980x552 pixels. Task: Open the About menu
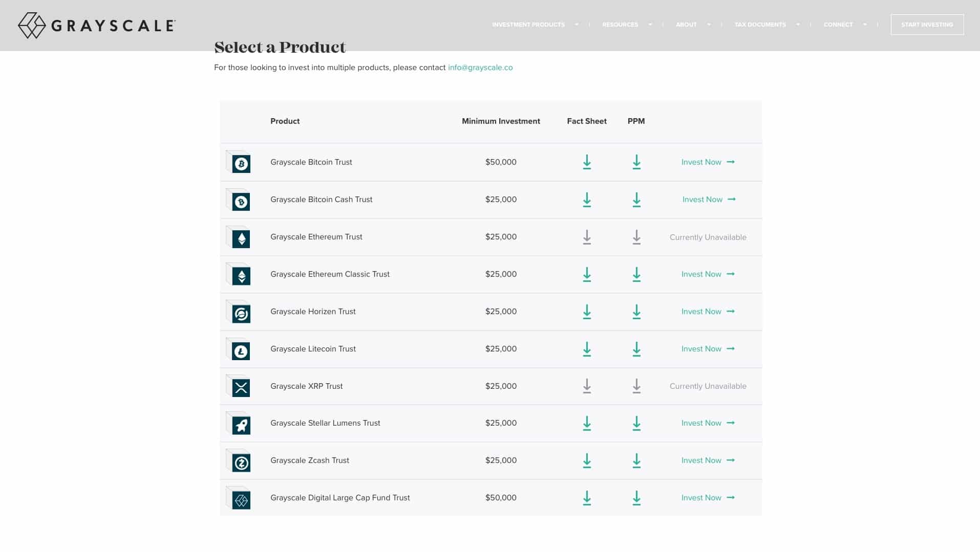tap(692, 25)
